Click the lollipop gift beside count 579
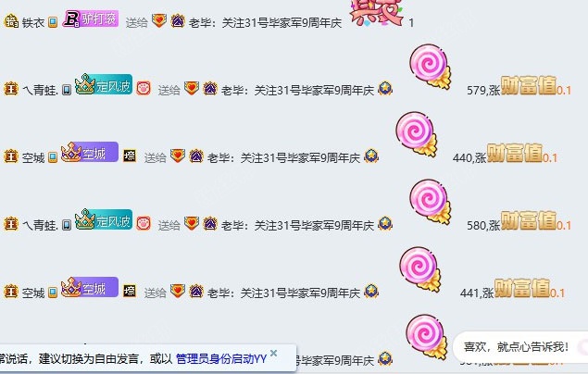 click(x=430, y=67)
